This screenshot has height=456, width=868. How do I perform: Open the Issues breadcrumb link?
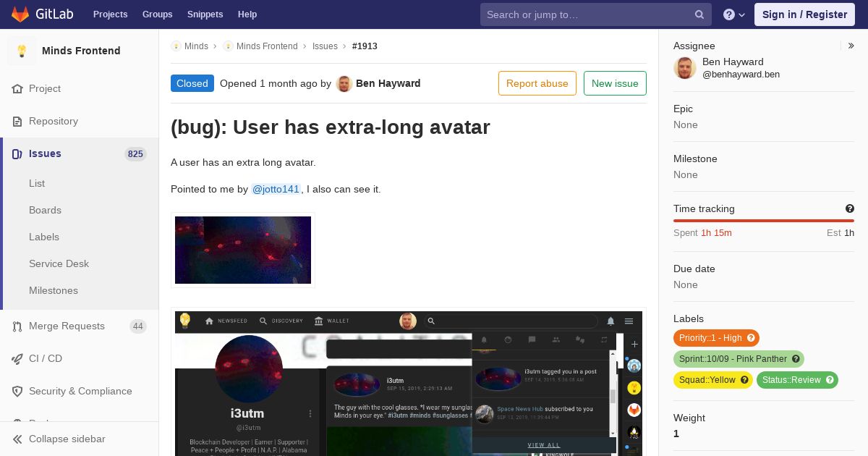click(x=325, y=46)
